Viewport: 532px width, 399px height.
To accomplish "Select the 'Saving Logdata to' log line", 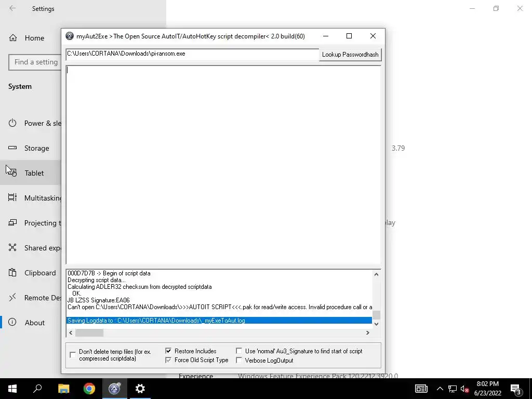I will 219,321.
